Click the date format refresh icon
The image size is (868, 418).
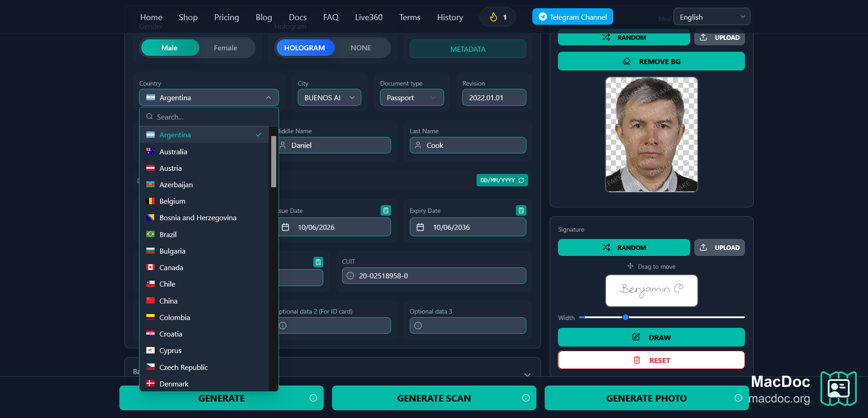click(x=521, y=180)
